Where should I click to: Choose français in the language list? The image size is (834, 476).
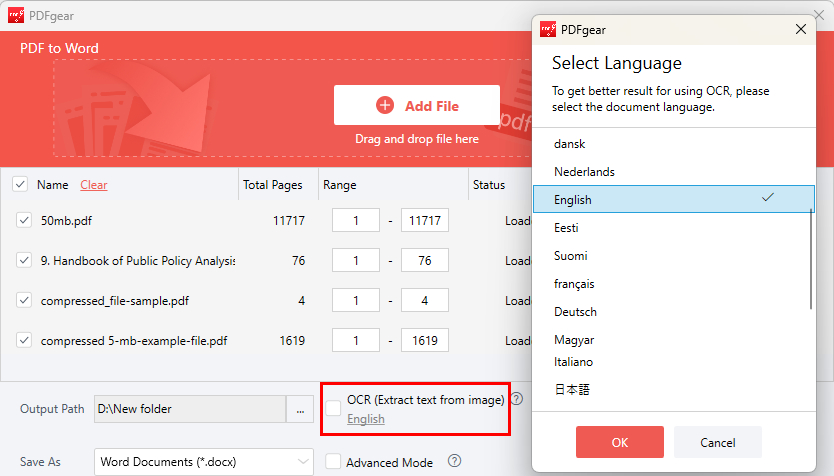[575, 284]
